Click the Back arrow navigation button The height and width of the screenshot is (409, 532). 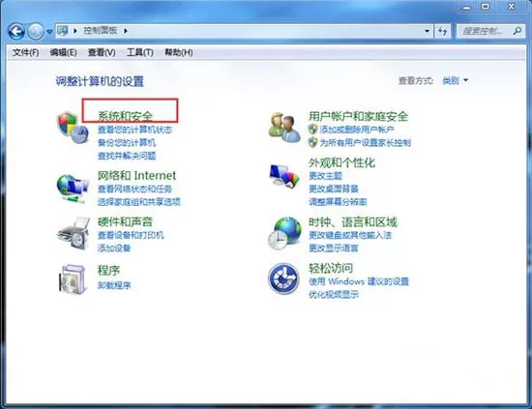pyautogui.click(x=15, y=32)
